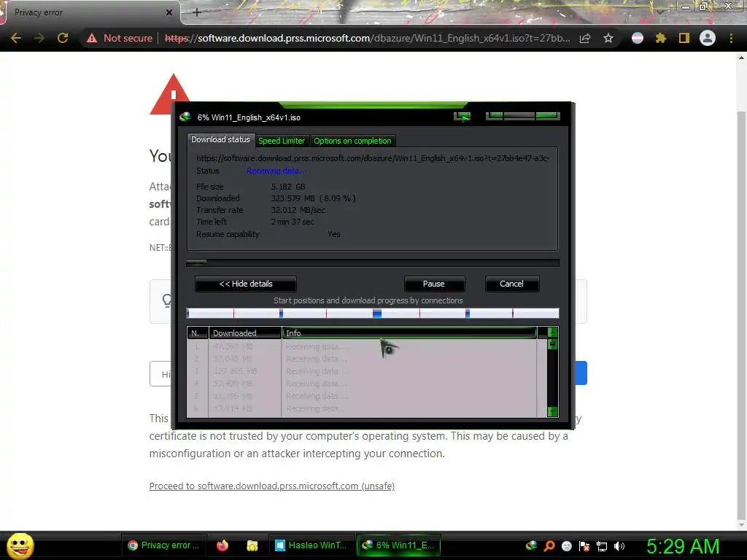Click the address bar URL field

tap(368, 38)
